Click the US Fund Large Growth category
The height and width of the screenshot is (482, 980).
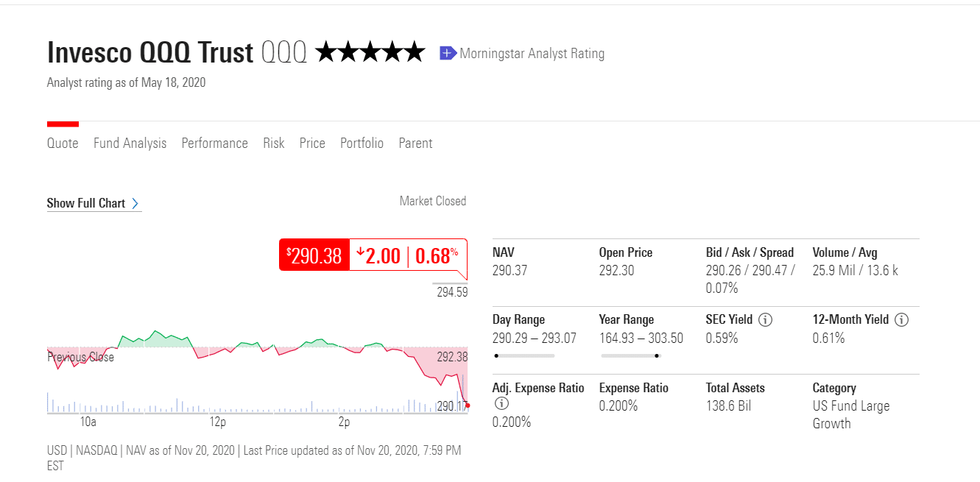[x=851, y=415]
